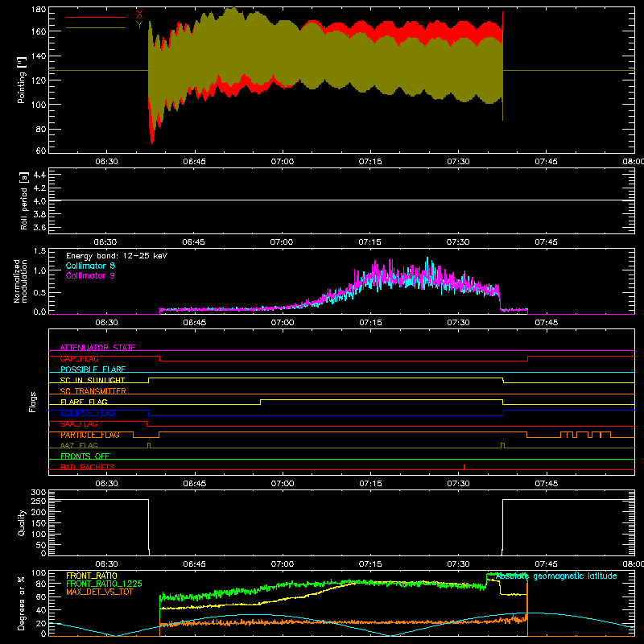The height and width of the screenshot is (644, 644).
Task: Click the Absolute geomagnetic latitude label
Action: point(556,576)
